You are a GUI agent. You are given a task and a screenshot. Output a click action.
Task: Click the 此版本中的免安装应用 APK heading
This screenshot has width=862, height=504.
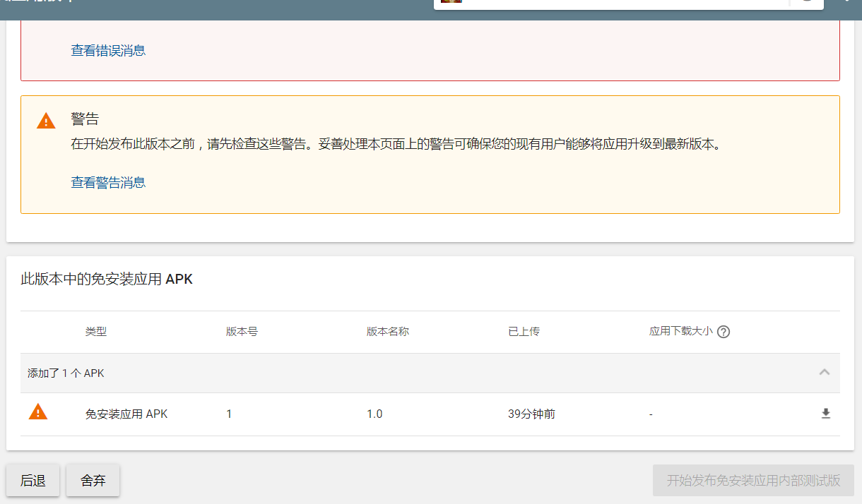[x=107, y=280]
